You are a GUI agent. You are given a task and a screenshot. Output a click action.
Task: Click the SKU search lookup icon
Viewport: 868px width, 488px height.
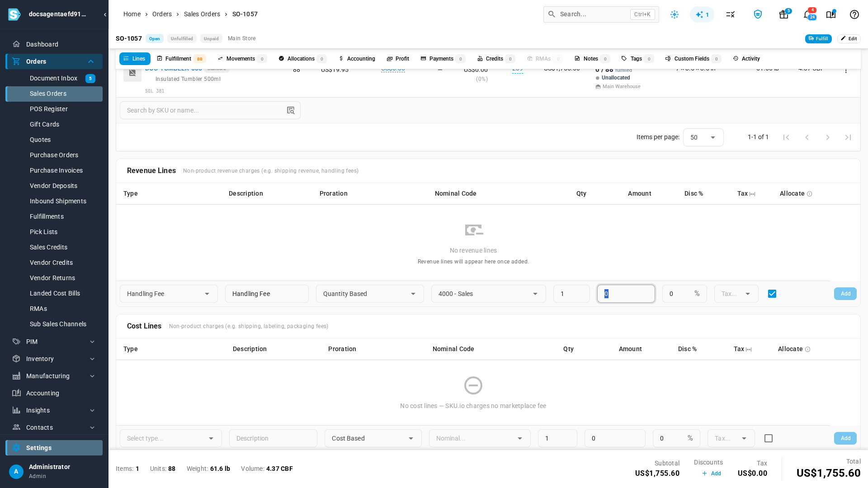291,110
